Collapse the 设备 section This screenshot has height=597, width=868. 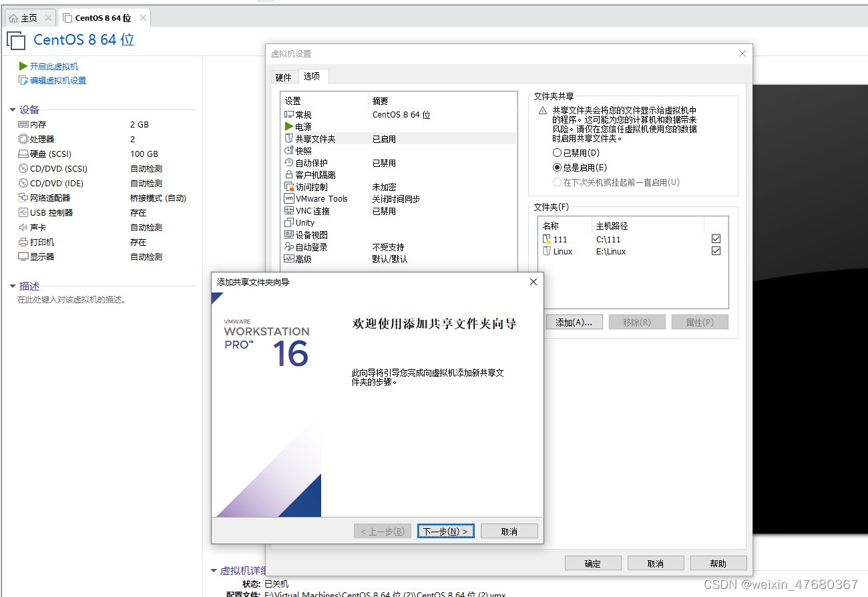point(13,110)
